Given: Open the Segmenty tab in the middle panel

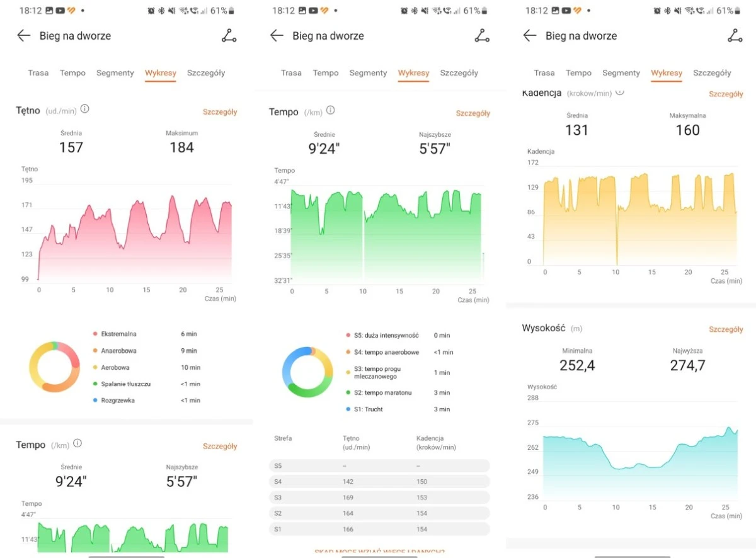Looking at the screenshot, I should click(x=368, y=73).
